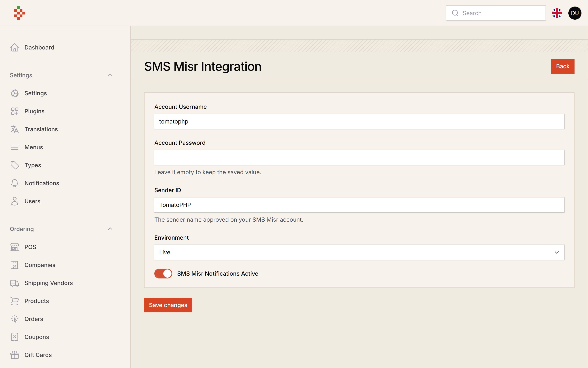Go to Plugins menu item
The width and height of the screenshot is (588, 368).
(x=35, y=111)
